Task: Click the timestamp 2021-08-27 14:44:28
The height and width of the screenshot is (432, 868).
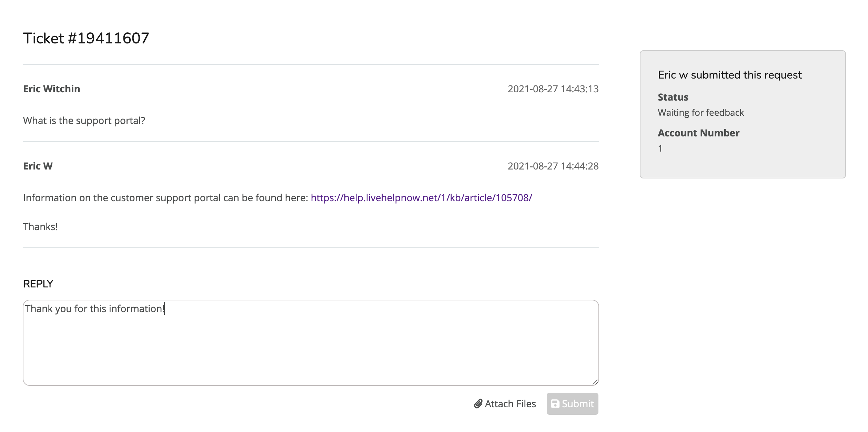Action: 553,166
